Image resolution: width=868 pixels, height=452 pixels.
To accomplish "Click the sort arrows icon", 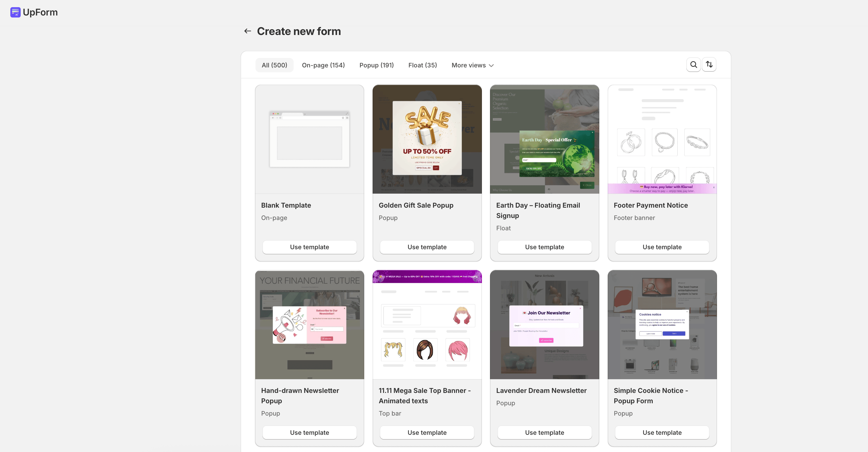I will tap(709, 65).
